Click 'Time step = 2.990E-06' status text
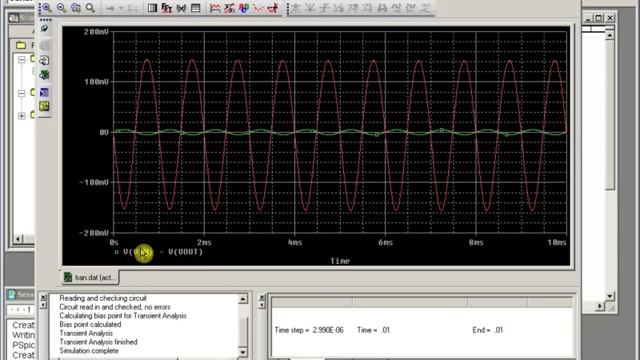 (x=309, y=330)
